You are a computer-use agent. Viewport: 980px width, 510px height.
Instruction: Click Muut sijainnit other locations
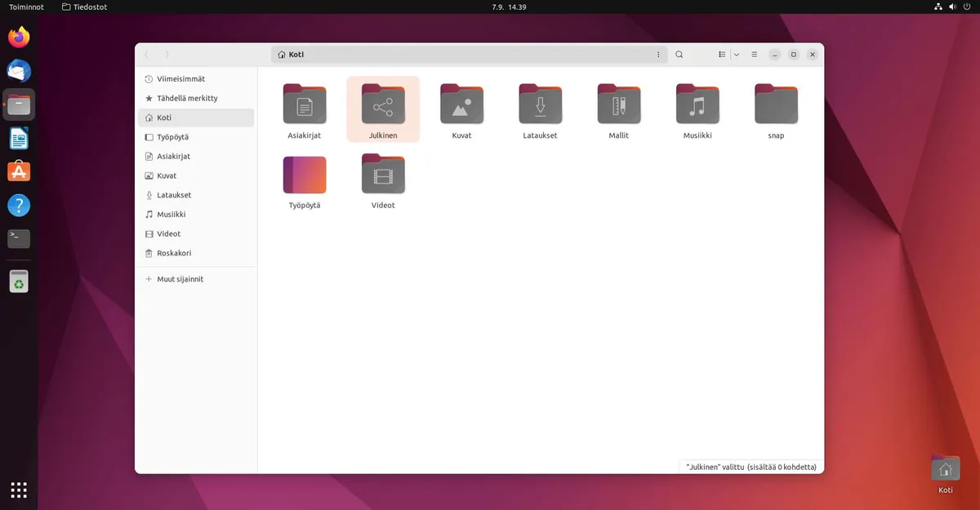(x=196, y=279)
